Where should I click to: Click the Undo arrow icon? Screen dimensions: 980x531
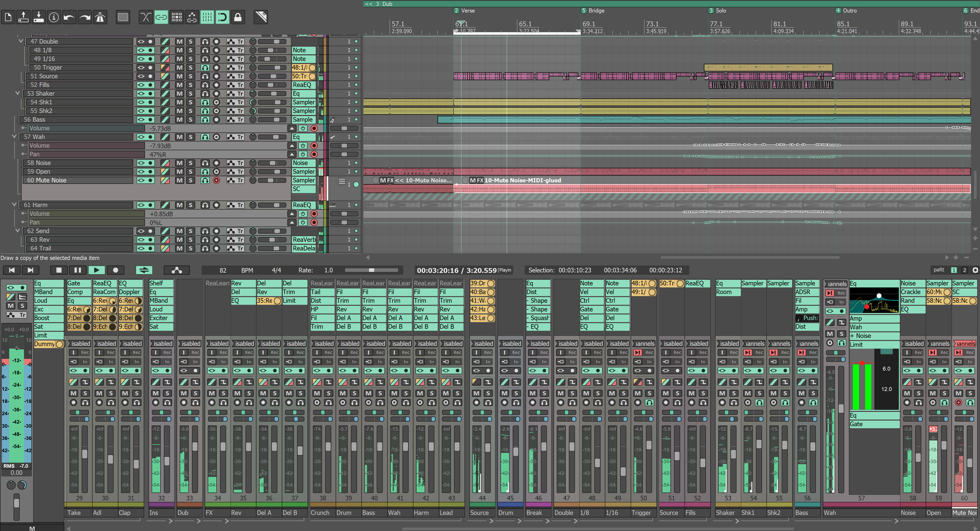click(69, 17)
